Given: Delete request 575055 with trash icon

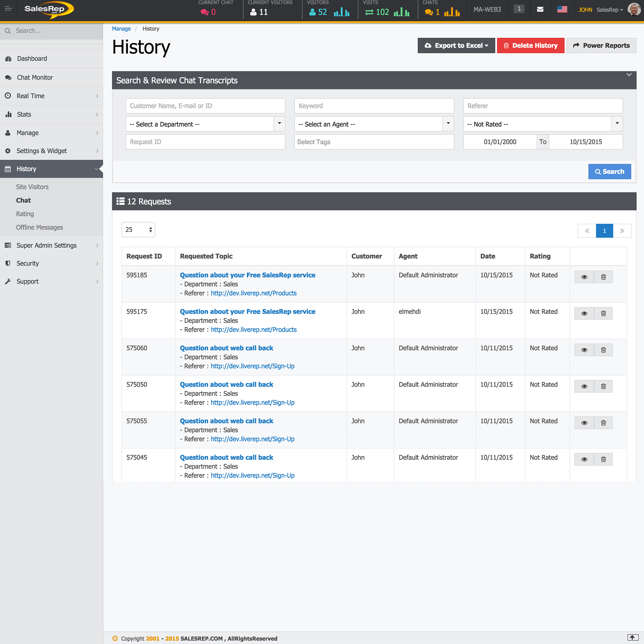Looking at the screenshot, I should tap(603, 423).
